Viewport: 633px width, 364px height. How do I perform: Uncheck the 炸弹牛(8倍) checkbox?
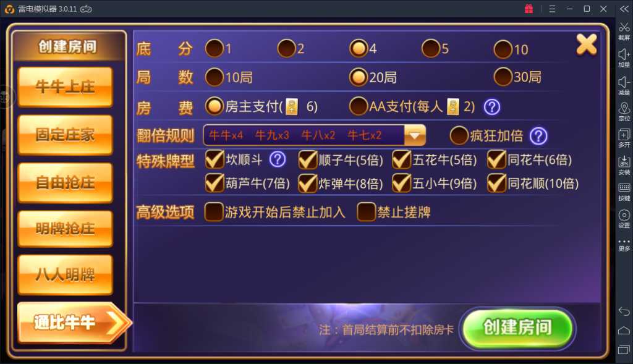(308, 184)
